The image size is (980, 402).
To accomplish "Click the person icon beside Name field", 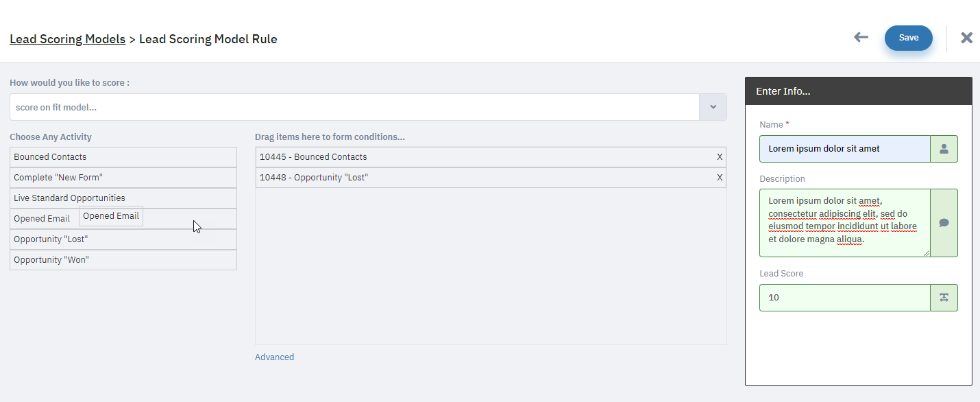I will point(944,149).
